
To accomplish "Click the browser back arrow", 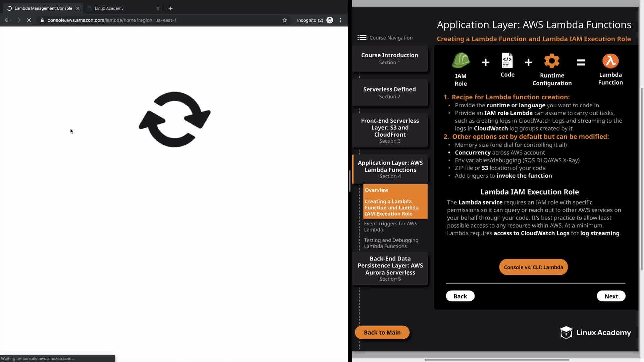I will 7,20.
